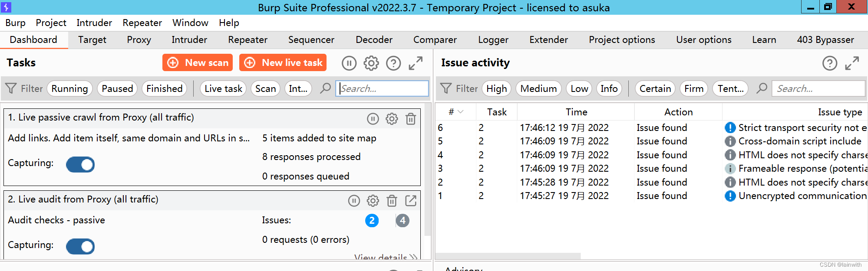Pause the Live audit from Proxy task

coord(354,201)
